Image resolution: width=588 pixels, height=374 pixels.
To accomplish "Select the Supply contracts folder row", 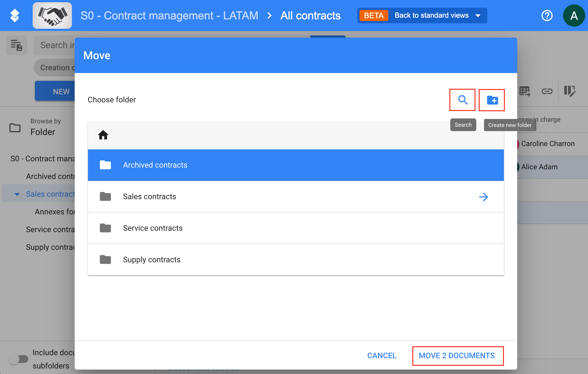I will [152, 259].
